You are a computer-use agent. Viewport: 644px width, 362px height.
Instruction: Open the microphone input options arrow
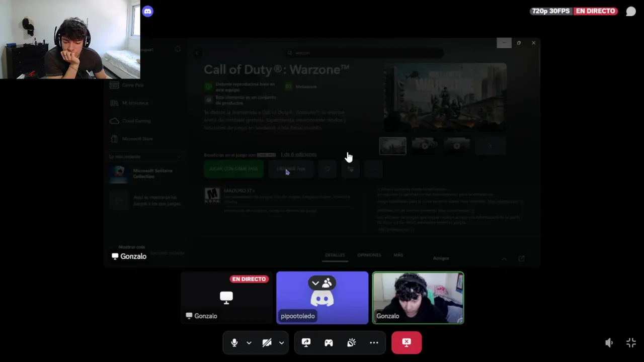click(249, 343)
